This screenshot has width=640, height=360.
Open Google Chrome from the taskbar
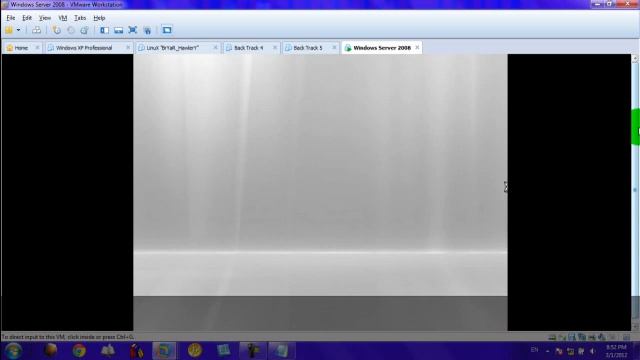79,351
